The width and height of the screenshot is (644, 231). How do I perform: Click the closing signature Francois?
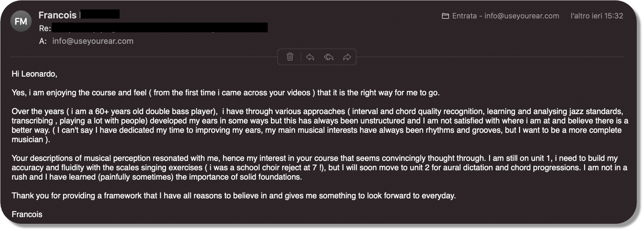point(27,214)
